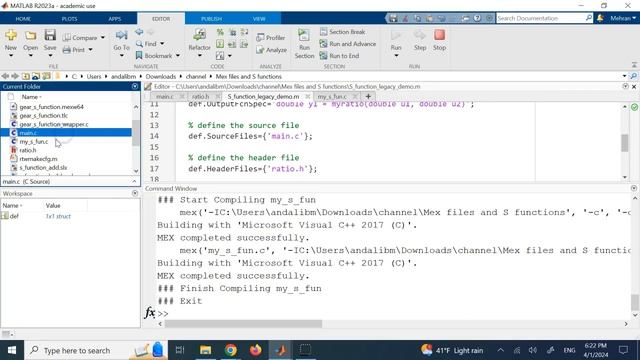Click the Go To icon
This screenshot has width=640, height=360.
click(121, 36)
